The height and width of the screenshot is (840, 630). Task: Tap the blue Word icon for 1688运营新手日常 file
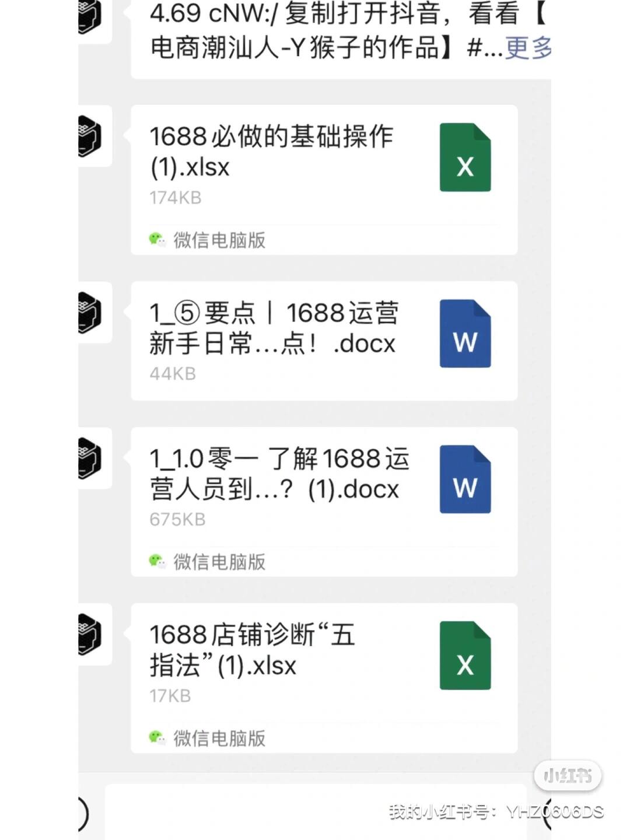coord(465,333)
